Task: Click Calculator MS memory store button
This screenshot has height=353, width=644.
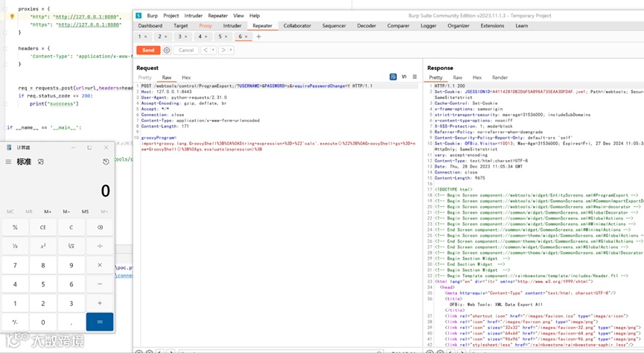Action: tap(85, 212)
